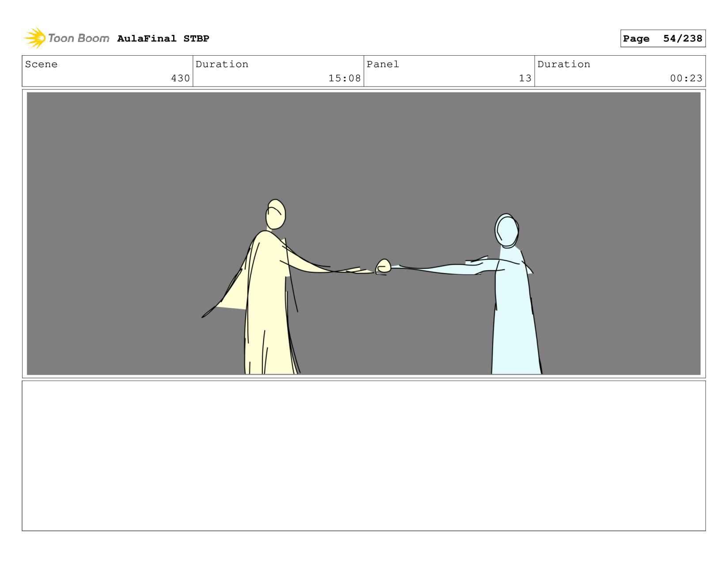The width and height of the screenshot is (728, 564).
Task: Click the scene number '430'
Action: point(180,78)
